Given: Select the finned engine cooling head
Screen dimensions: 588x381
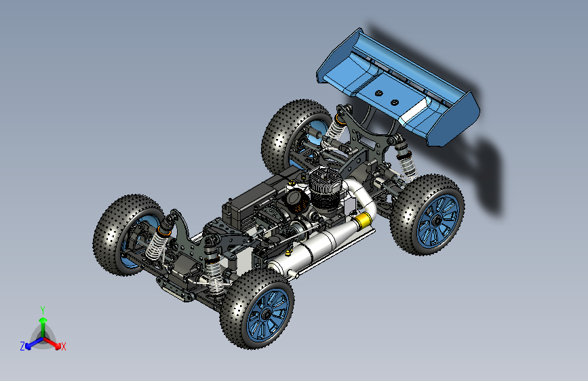Looking at the screenshot, I should (325, 182).
